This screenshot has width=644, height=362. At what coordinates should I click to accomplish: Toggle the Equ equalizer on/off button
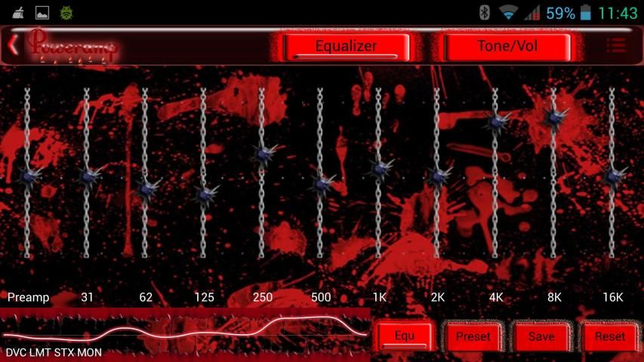coord(405,336)
